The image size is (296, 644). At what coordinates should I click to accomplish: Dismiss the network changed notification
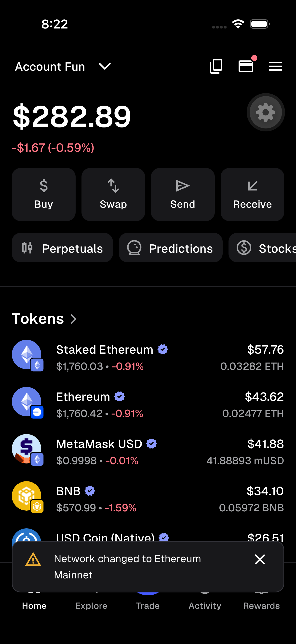(260, 559)
